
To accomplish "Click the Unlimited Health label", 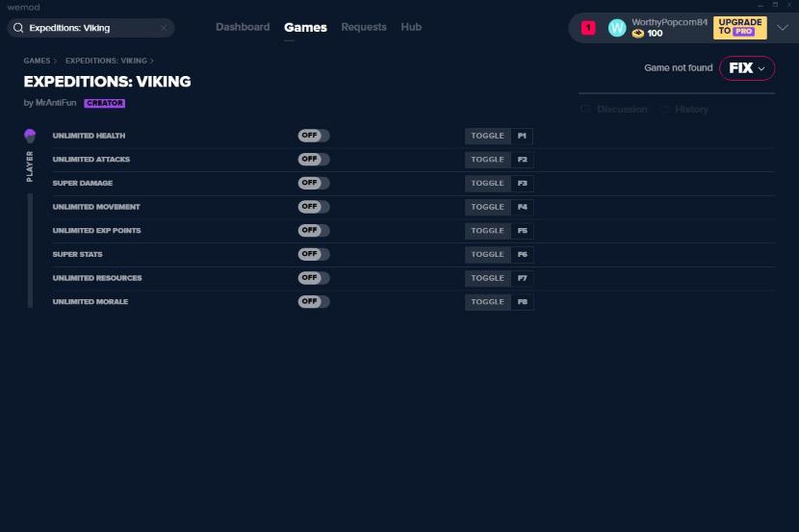I will click(89, 136).
